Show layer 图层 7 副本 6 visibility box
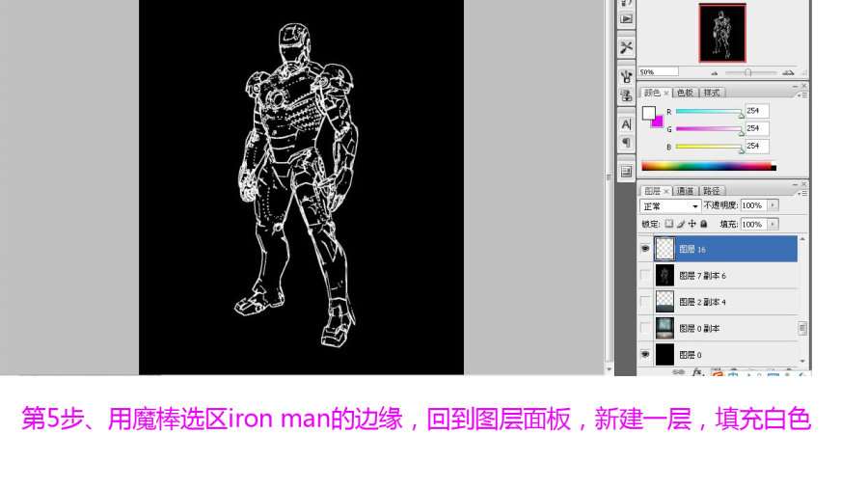 coord(645,275)
